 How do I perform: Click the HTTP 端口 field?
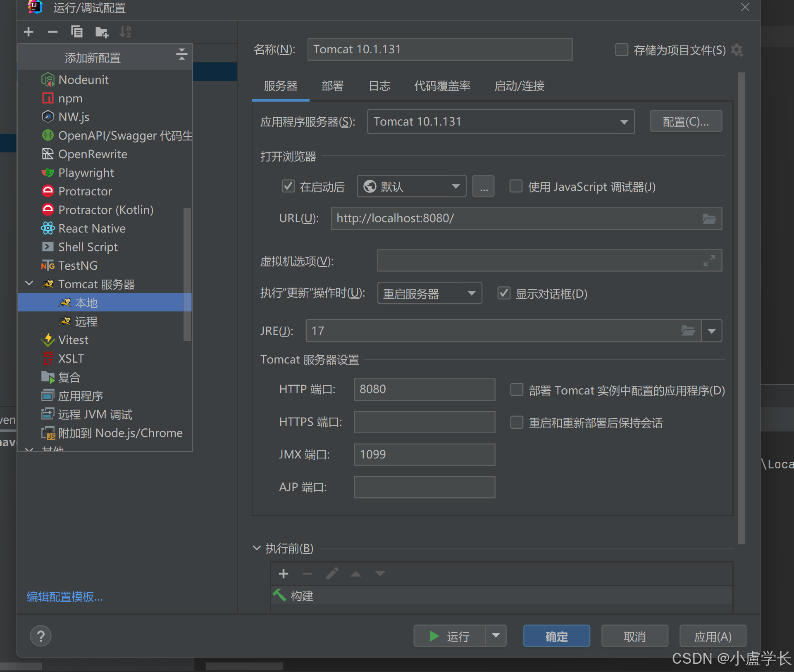(424, 389)
